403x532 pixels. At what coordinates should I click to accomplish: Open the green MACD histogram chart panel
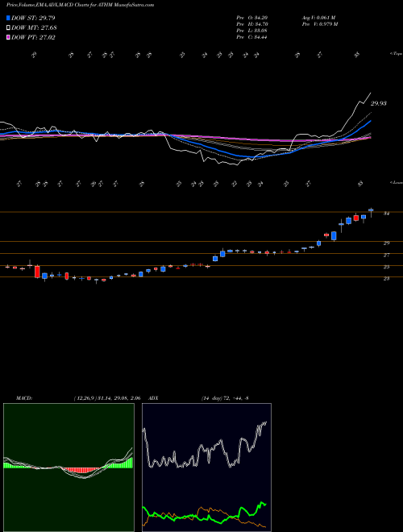click(x=69, y=468)
